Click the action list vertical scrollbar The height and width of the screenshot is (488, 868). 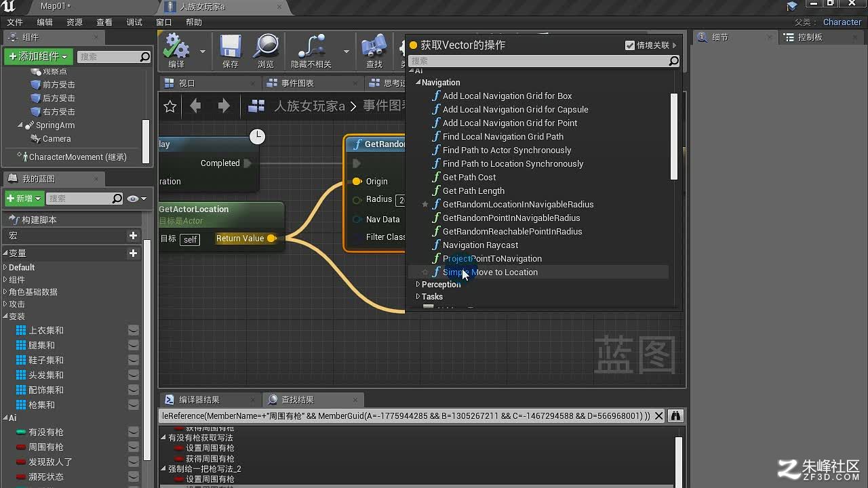coord(674,136)
